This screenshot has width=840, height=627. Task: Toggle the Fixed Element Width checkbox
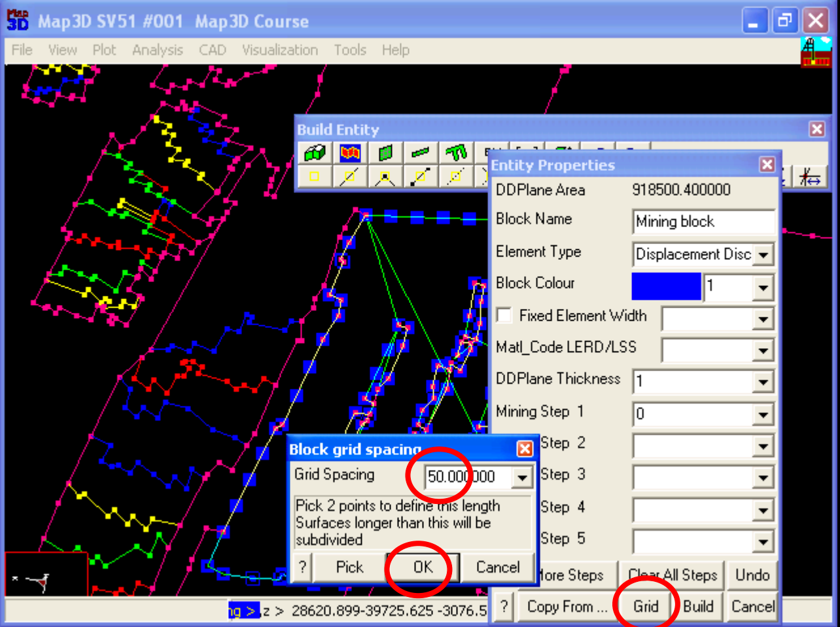(504, 315)
